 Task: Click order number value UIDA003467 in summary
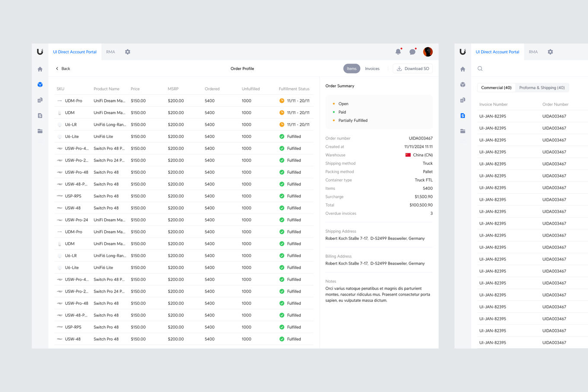[421, 138]
